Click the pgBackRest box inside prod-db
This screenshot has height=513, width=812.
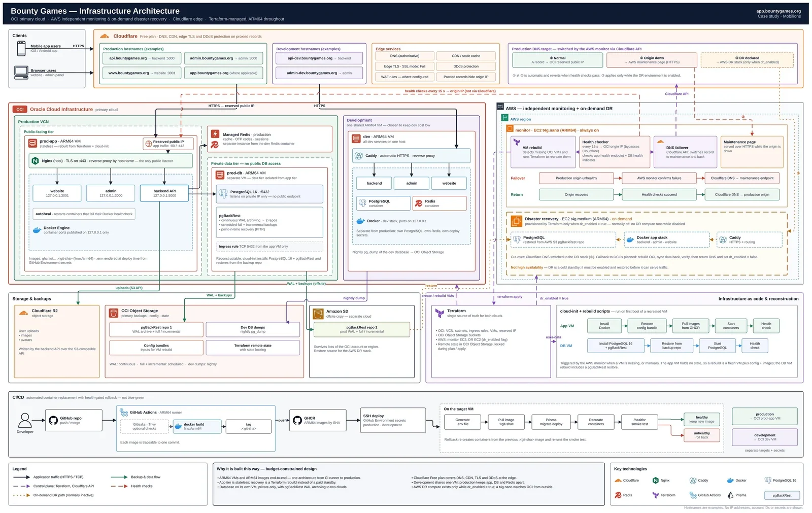pyautogui.click(x=270, y=222)
